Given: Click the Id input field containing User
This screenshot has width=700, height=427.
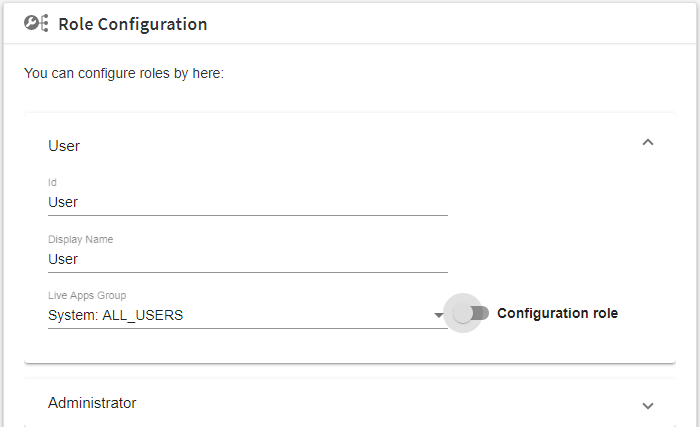Looking at the screenshot, I should [248, 202].
